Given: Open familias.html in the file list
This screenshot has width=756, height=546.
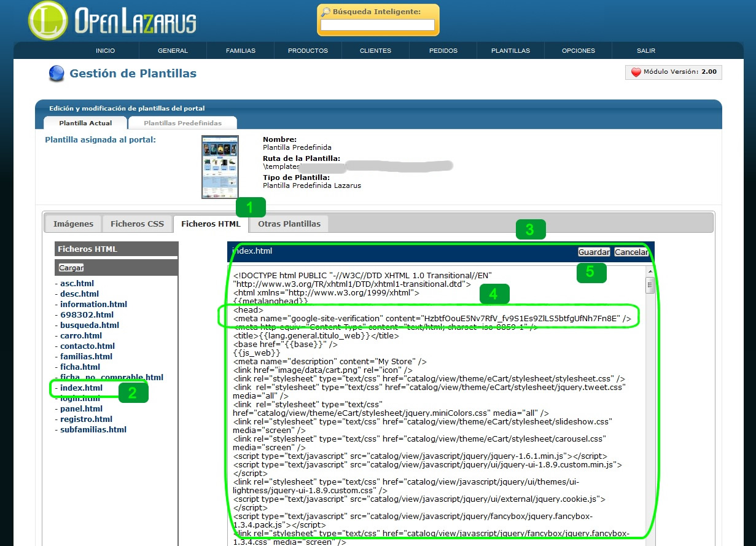Looking at the screenshot, I should (x=86, y=357).
